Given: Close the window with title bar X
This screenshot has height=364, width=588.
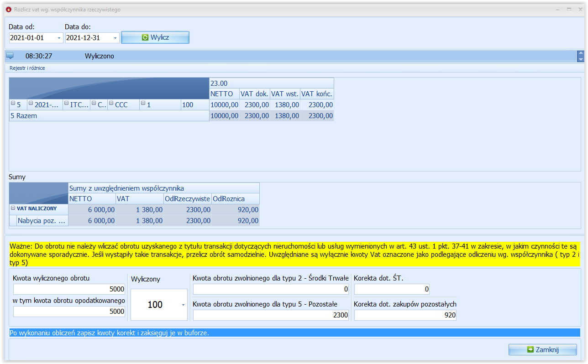Looking at the screenshot, I should pos(579,10).
